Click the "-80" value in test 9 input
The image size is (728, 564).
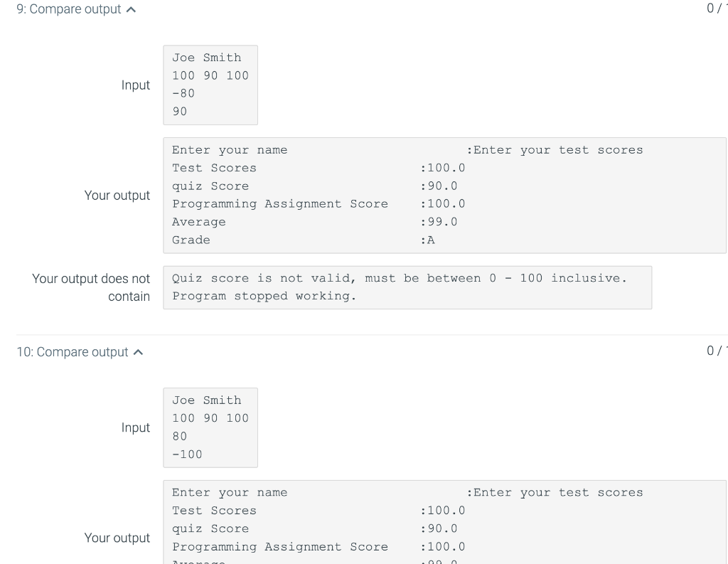click(x=183, y=93)
